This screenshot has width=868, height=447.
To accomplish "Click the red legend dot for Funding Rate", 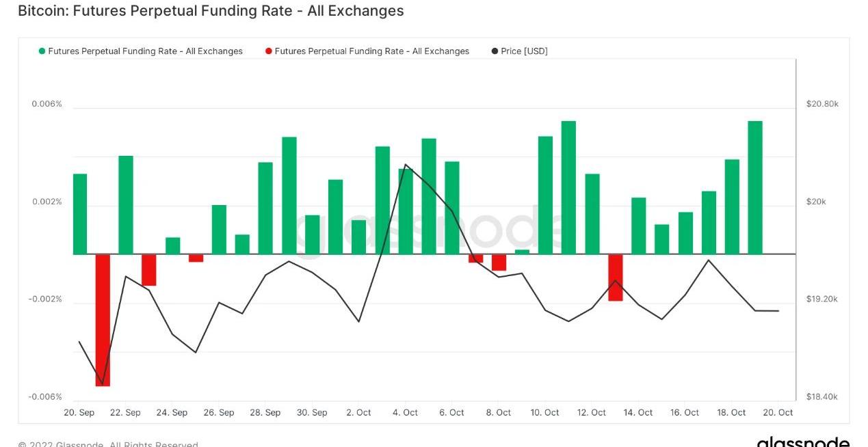I will click(x=269, y=51).
